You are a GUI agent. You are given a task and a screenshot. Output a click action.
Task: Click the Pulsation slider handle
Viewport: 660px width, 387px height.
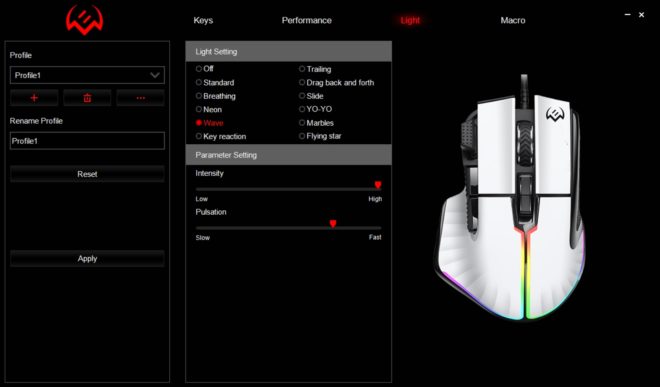coord(333,224)
